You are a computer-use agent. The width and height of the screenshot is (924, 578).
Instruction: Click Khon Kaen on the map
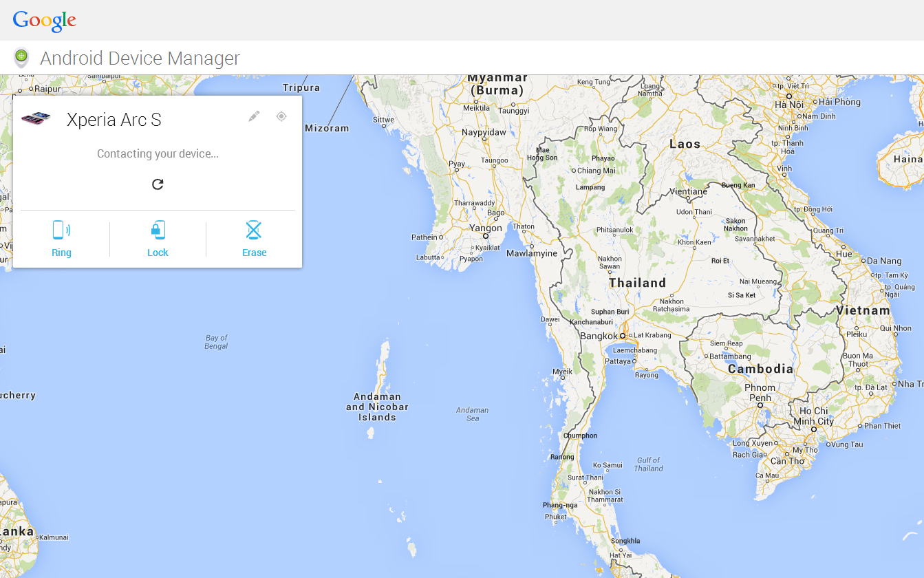[694, 242]
